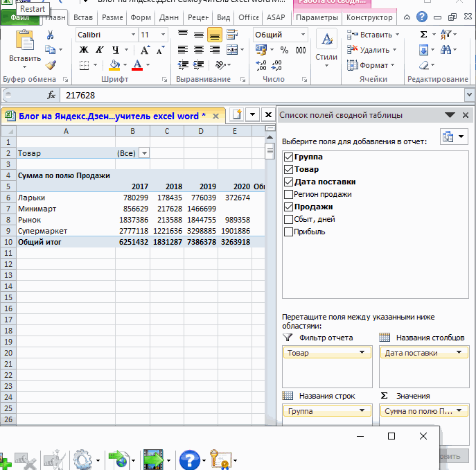
Task: Click the Удалить cells button
Action: pos(371,49)
